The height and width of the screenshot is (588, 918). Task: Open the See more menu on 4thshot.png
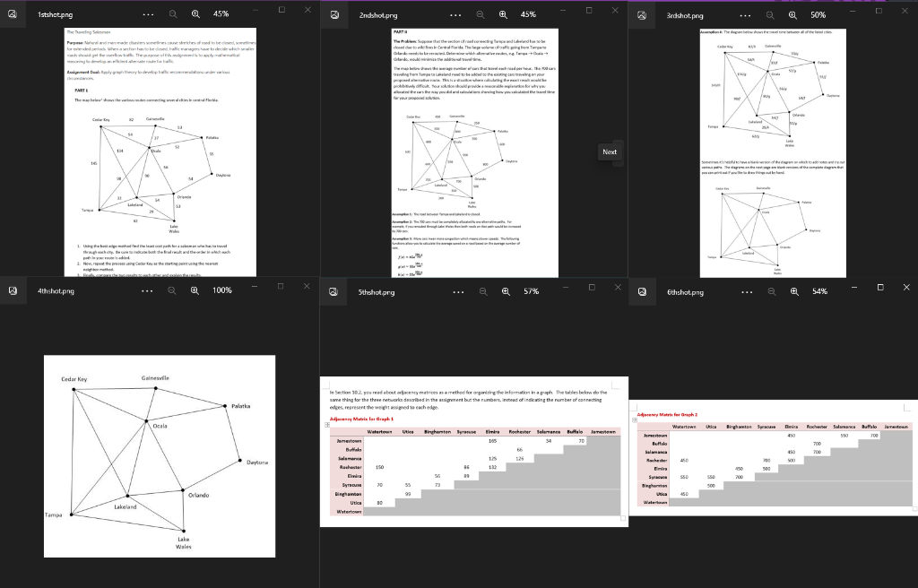[x=147, y=291]
